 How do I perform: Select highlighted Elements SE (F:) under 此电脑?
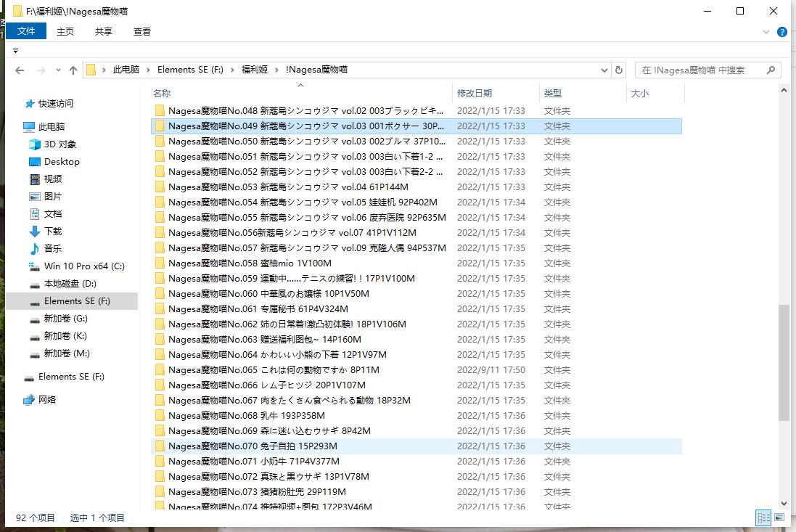click(72, 301)
